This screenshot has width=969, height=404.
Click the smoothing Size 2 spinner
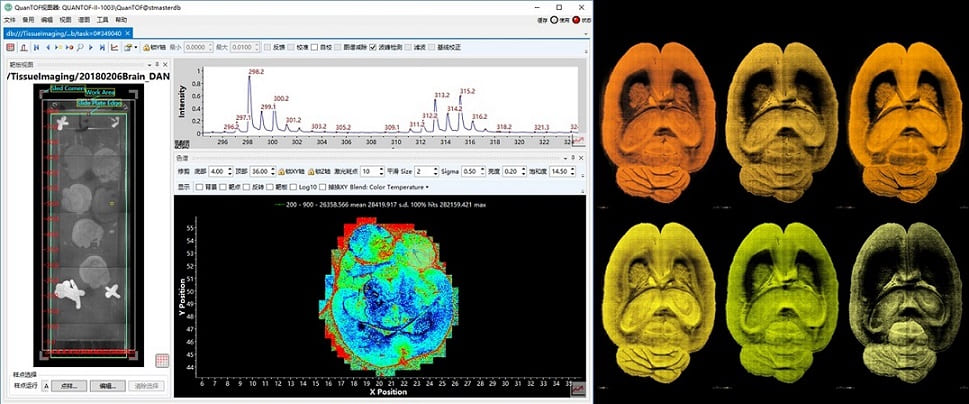[x=428, y=172]
